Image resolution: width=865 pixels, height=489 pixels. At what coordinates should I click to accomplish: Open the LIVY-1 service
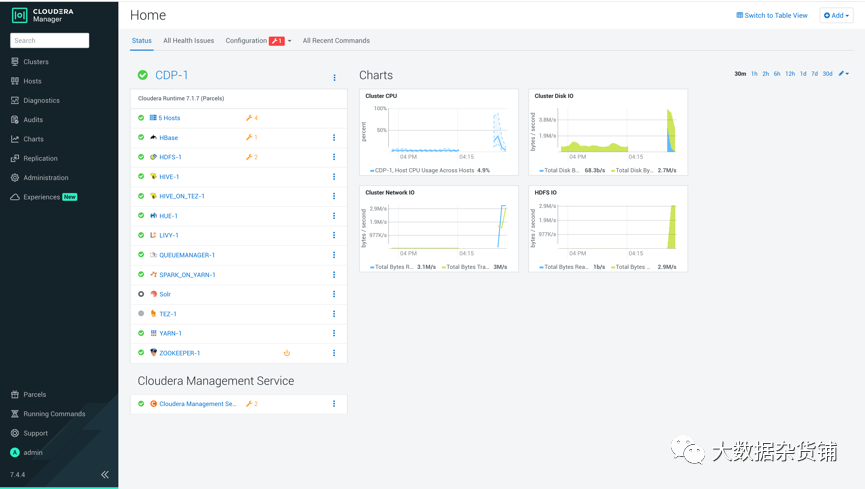coord(169,236)
